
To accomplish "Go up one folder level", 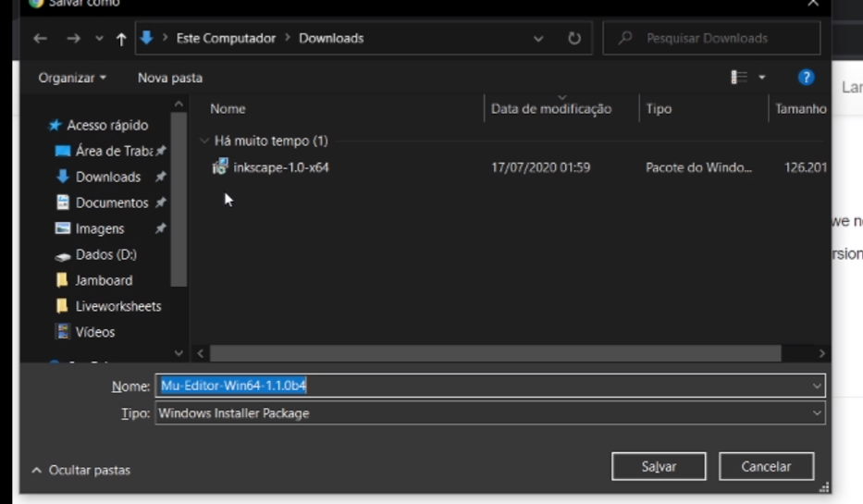I will (121, 39).
